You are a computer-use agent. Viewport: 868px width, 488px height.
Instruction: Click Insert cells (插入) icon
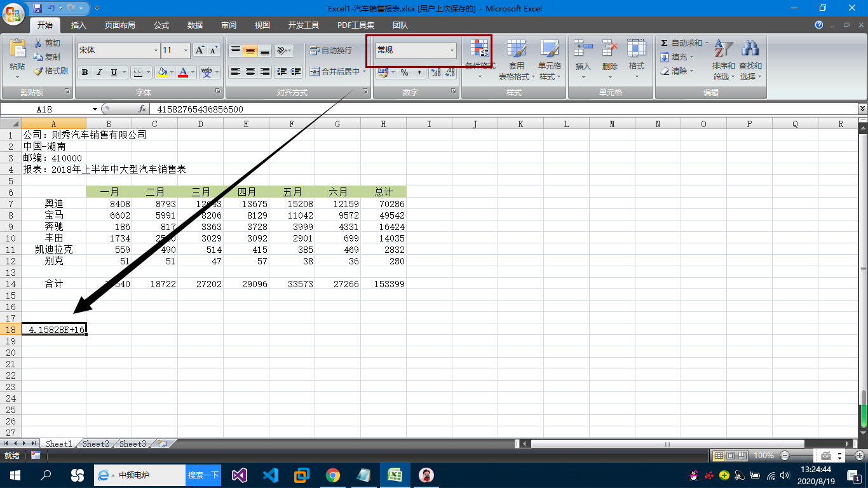click(583, 48)
